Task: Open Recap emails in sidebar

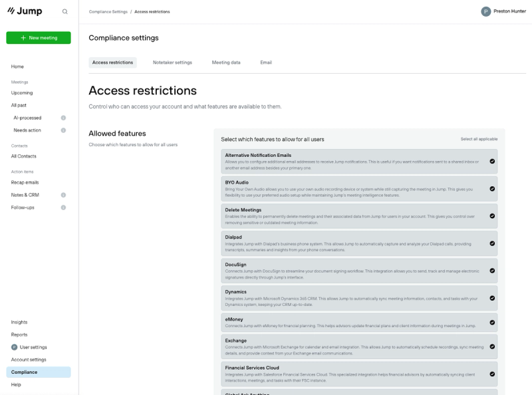Action: click(25, 182)
